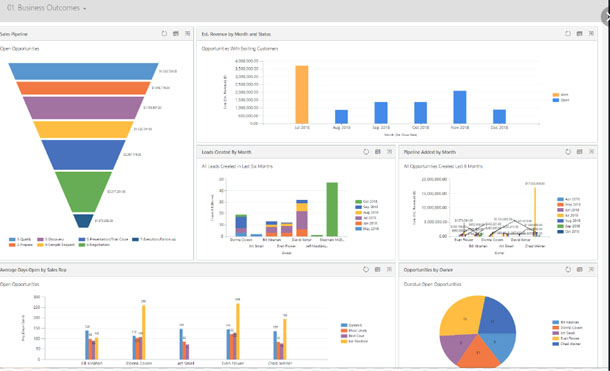This screenshot has width=610, height=371.
Task: Click the blue Dec 2018 revenue bar
Action: click(499, 117)
